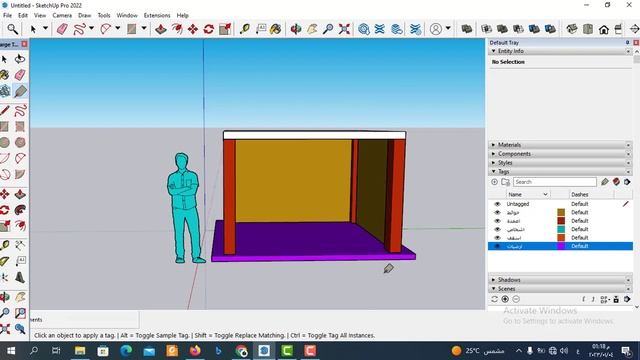
Task: Select the Eraser tool in top toolbar
Action: 62,29
